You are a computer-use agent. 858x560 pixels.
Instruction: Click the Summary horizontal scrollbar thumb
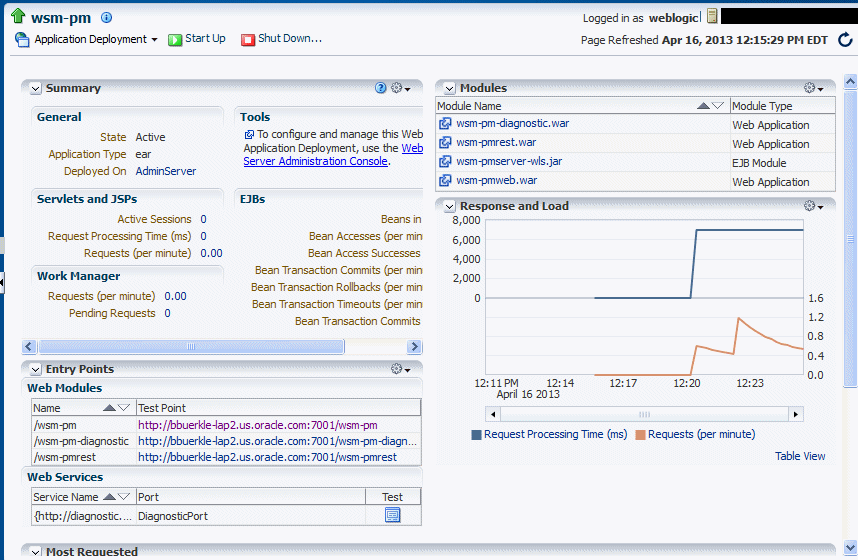click(x=191, y=347)
